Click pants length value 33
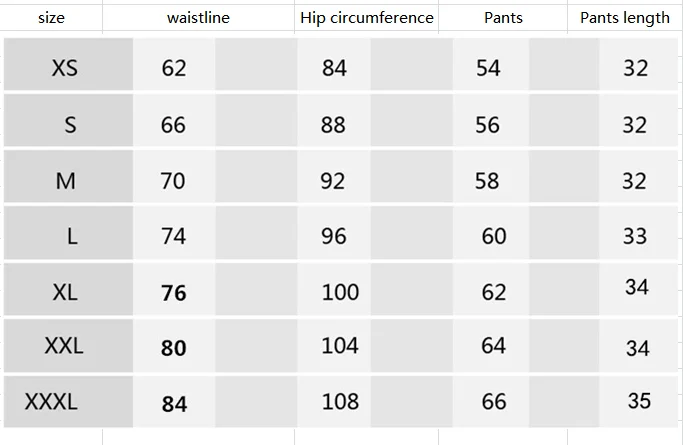This screenshot has height=445, width=683. point(635,236)
